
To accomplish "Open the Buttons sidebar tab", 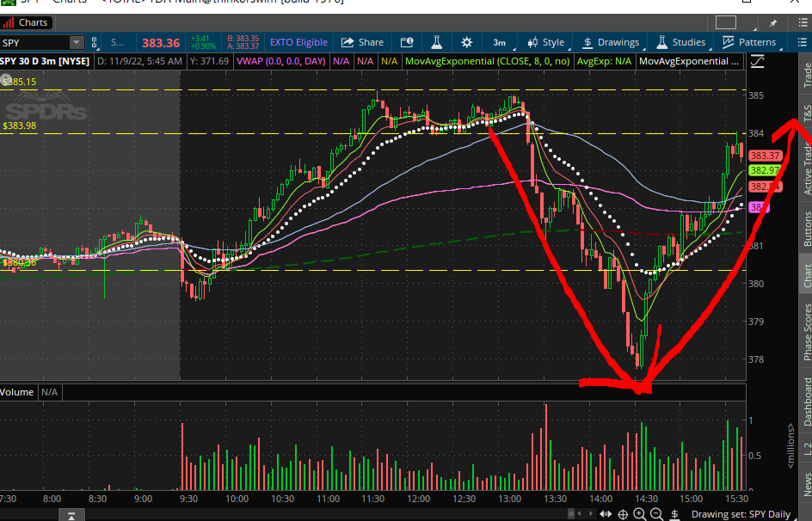I will pos(806,229).
